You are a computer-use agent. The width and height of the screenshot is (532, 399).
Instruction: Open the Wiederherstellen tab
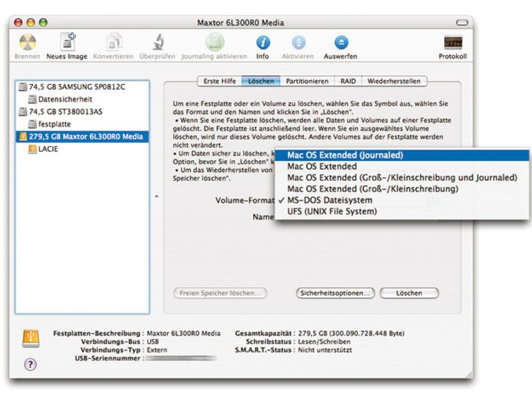coord(394,81)
